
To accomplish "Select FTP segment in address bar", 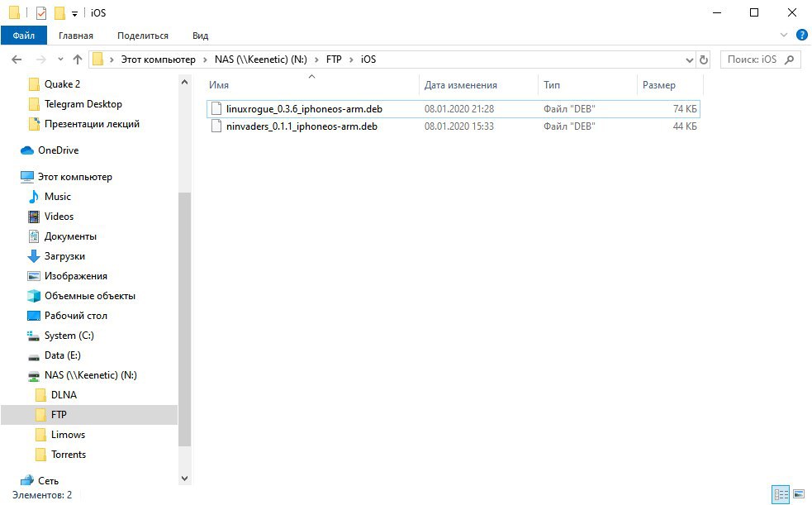I will tap(334, 60).
